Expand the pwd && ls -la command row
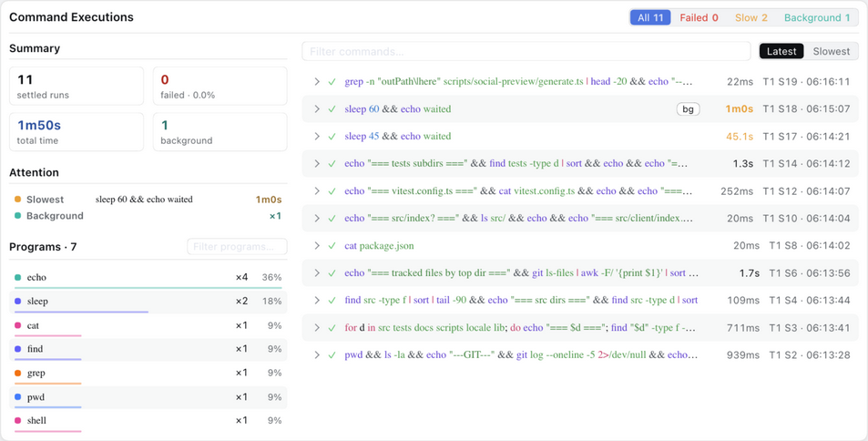Viewport: 868px width, 441px height. (x=317, y=355)
